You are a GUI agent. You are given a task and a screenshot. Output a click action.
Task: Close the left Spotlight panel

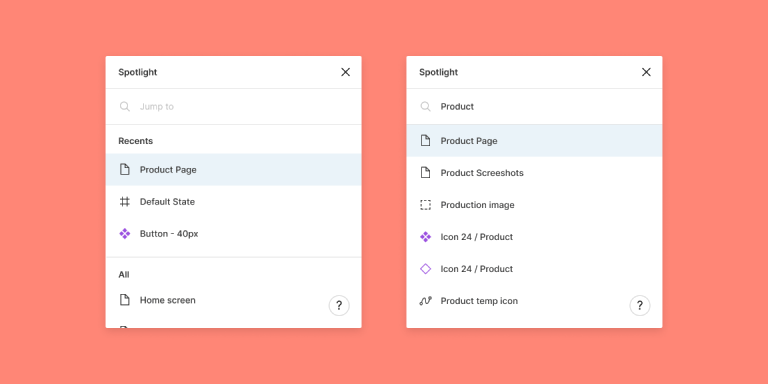click(x=345, y=72)
